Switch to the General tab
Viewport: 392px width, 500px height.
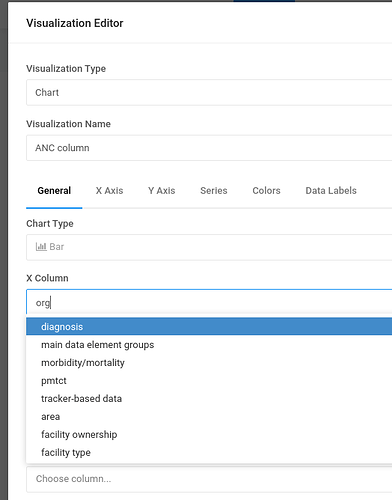pos(54,191)
